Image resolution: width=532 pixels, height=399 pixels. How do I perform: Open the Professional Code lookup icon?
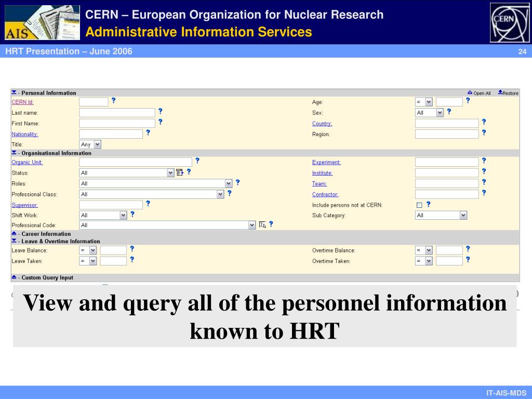(x=262, y=224)
